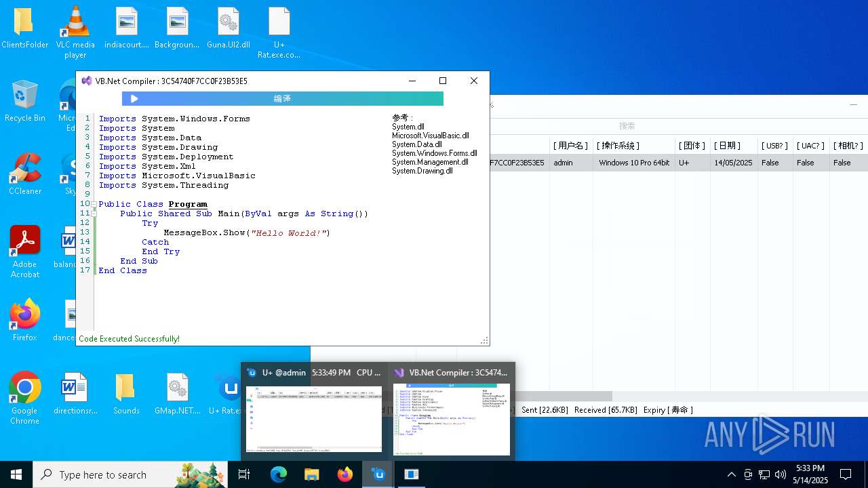
Task: Collapse the Sub Main fold marker
Action: (x=94, y=213)
